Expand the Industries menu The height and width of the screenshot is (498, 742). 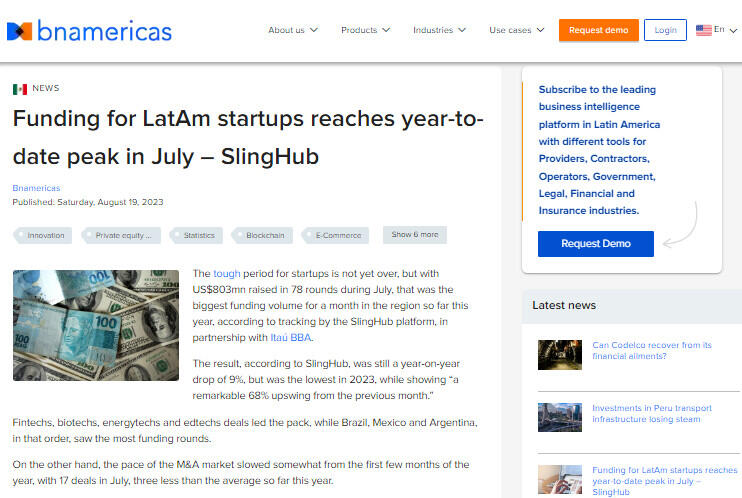pyautogui.click(x=439, y=30)
